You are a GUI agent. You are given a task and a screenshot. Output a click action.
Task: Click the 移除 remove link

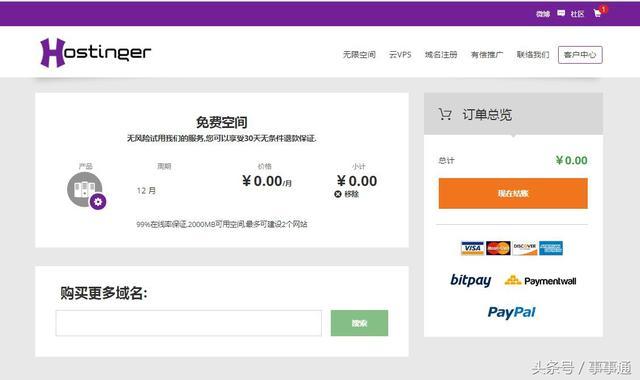pos(351,194)
